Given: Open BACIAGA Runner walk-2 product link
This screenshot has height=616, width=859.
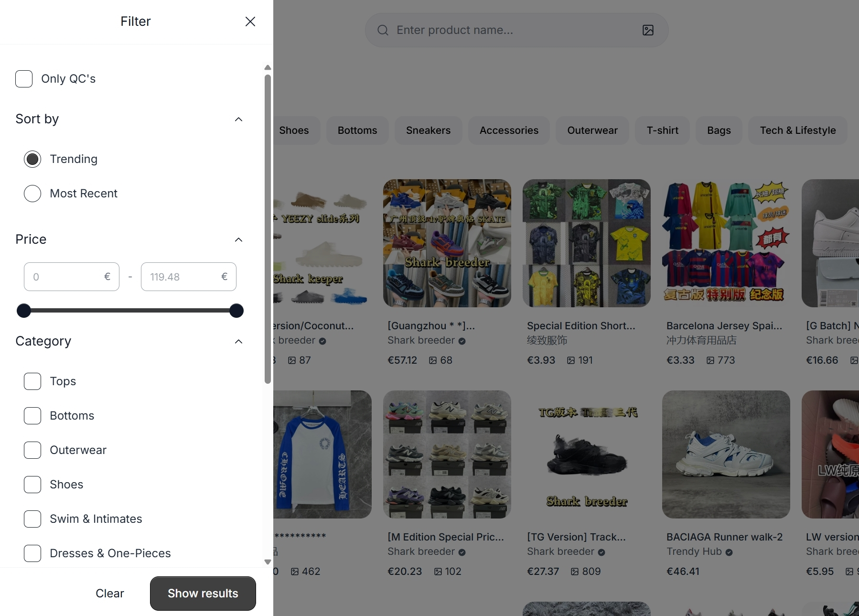Looking at the screenshot, I should point(724,537).
